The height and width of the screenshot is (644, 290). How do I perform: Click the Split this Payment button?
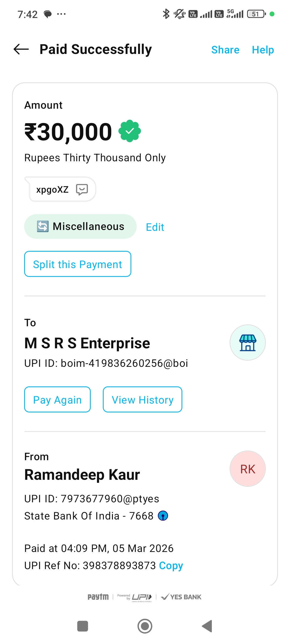pos(78,264)
